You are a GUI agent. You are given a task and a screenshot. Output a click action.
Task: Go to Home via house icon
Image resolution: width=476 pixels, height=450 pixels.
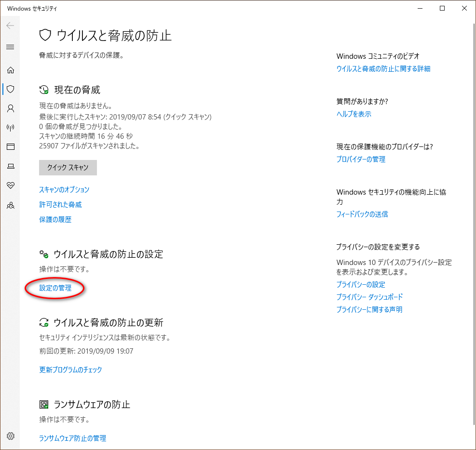pyautogui.click(x=10, y=70)
